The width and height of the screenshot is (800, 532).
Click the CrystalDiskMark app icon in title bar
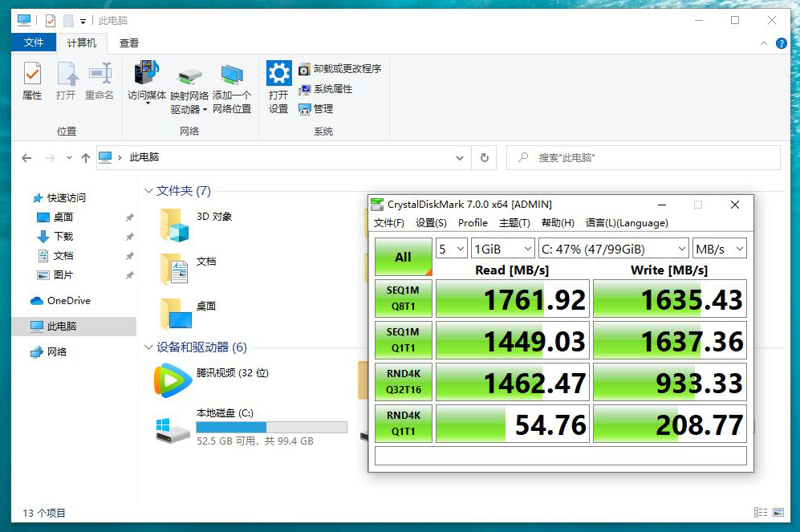click(377, 205)
